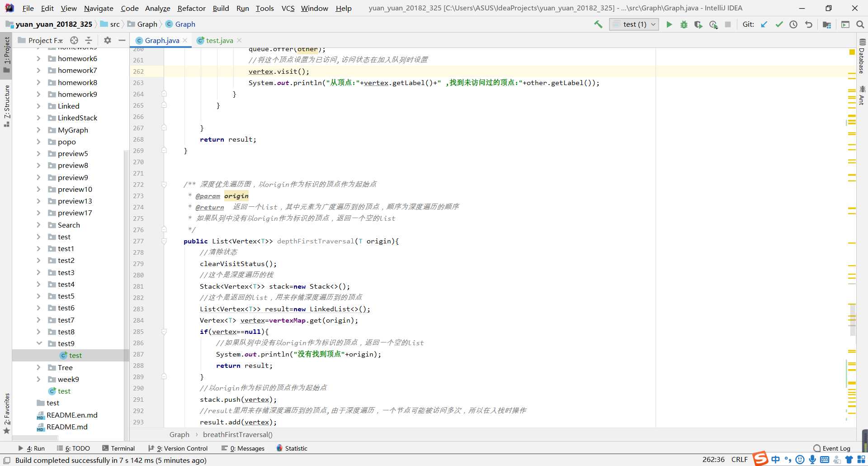Open the Analyze menu
The width and height of the screenshot is (868, 466).
157,8
